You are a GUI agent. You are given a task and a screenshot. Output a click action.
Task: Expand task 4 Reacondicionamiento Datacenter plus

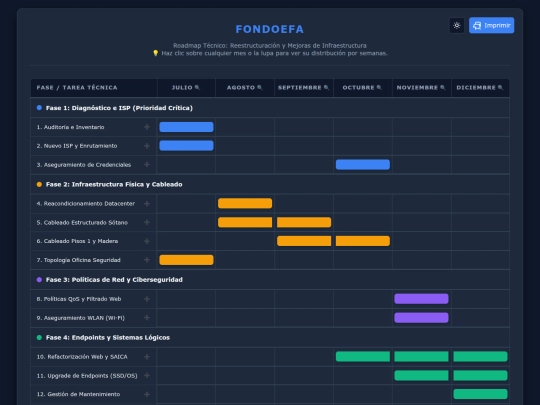click(147, 204)
